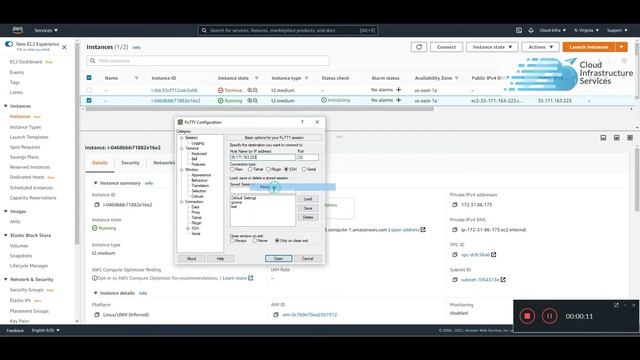This screenshot has width=640, height=360.
Task: Open Security Groups in sidebar
Action: [27, 290]
